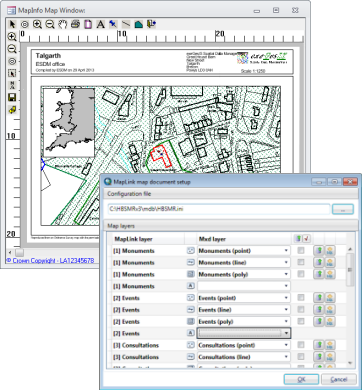Choose the line drawing tool
Viewport: 362px width, 390px height.
click(126, 24)
